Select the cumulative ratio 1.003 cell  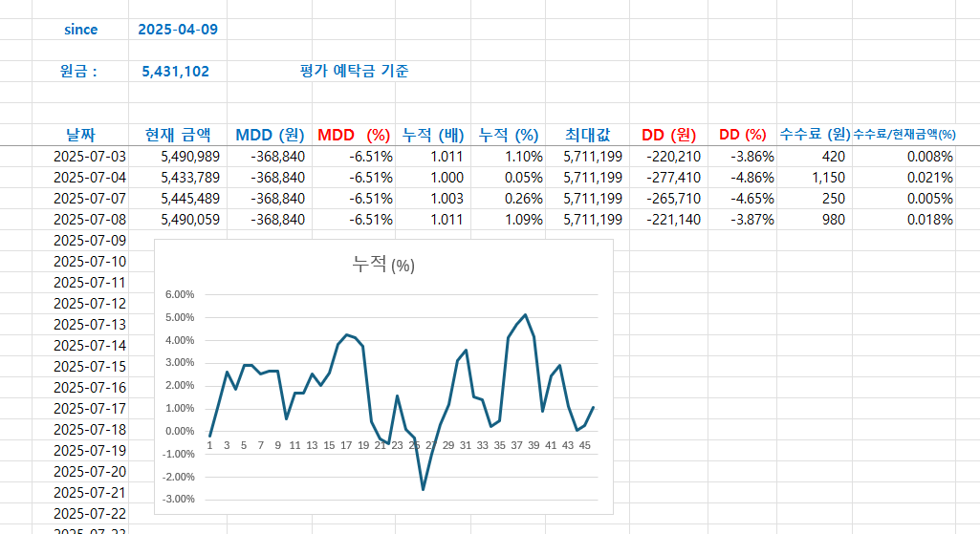[433, 199]
